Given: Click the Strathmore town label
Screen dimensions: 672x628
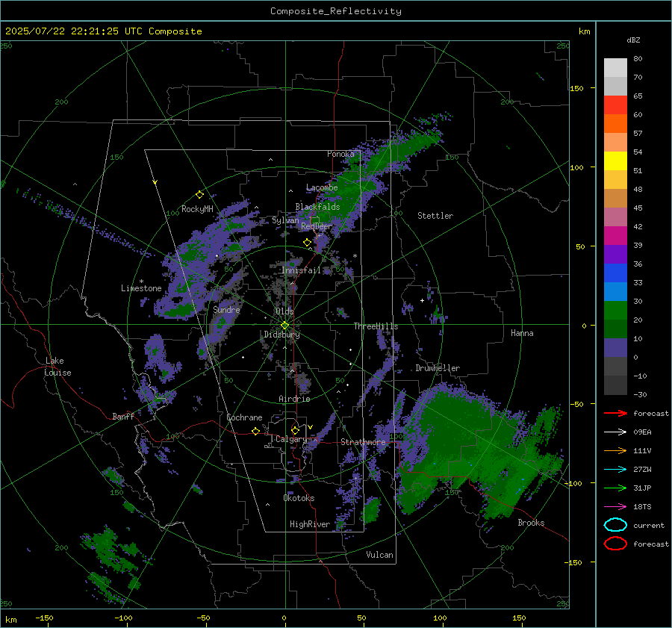Looking at the screenshot, I should pyautogui.click(x=363, y=442).
